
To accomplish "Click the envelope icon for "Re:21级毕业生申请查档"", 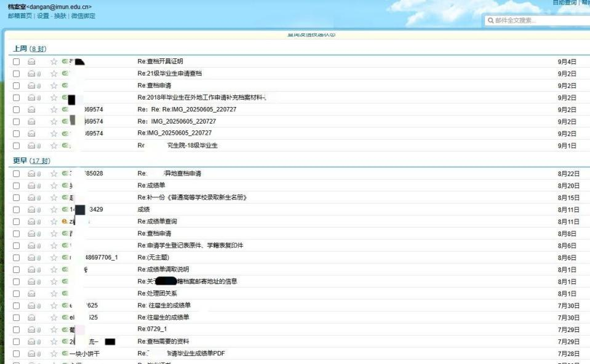I will [31, 74].
